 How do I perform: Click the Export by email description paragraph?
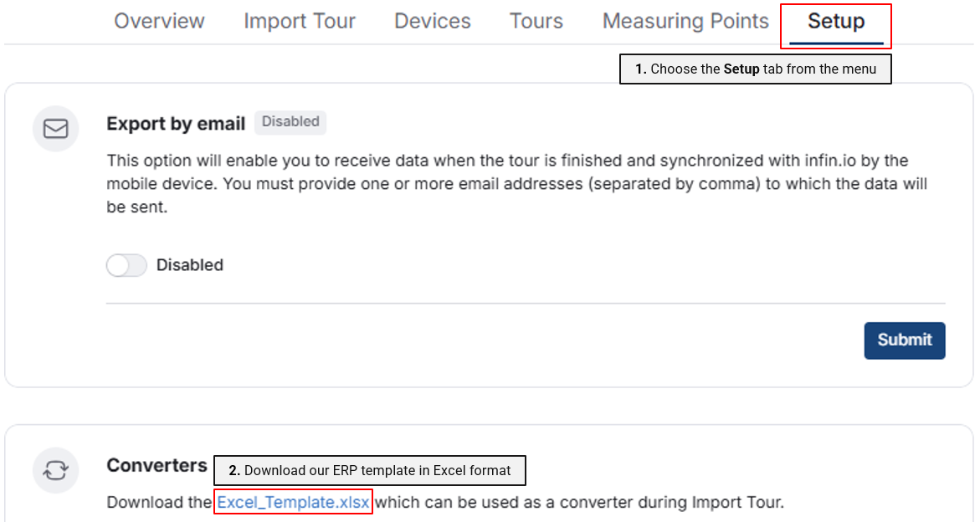[x=516, y=183]
